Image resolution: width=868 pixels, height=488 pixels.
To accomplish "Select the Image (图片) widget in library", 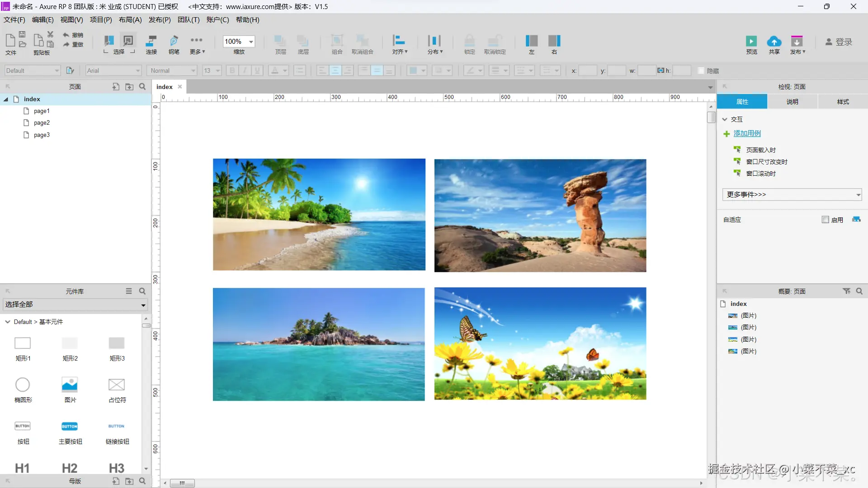I will (x=70, y=385).
